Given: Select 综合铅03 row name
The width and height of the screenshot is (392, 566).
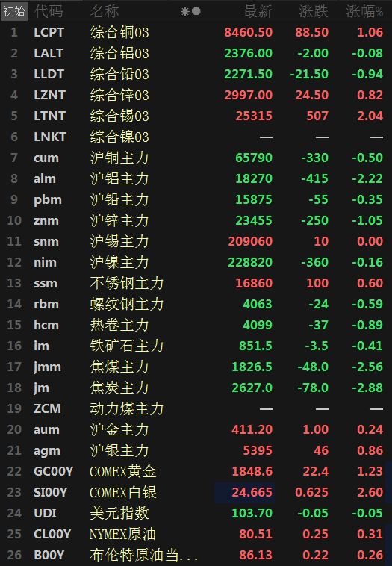Looking at the screenshot, I should tap(119, 75).
